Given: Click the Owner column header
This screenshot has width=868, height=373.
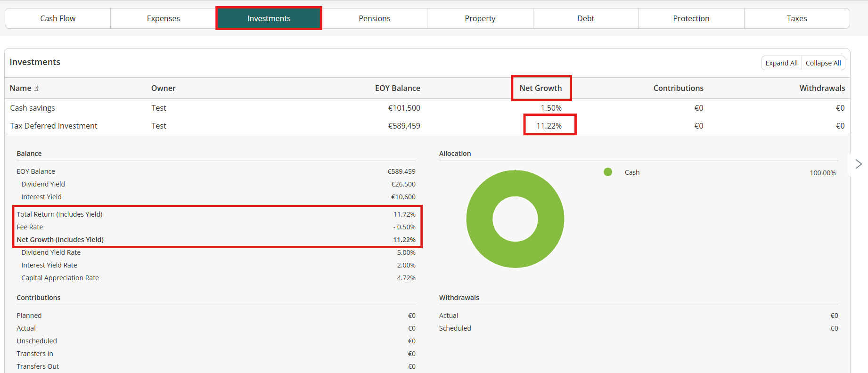Looking at the screenshot, I should pos(163,88).
